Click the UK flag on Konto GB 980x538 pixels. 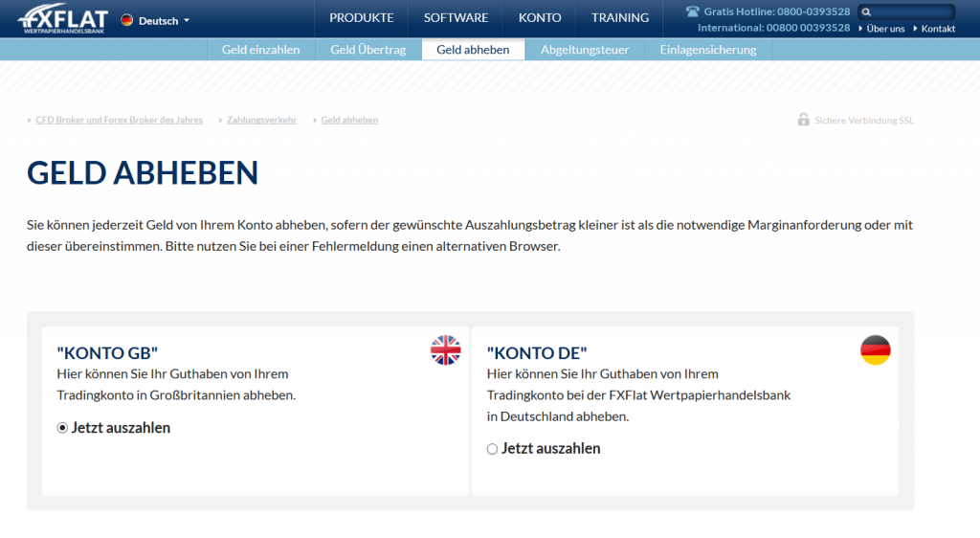point(446,350)
